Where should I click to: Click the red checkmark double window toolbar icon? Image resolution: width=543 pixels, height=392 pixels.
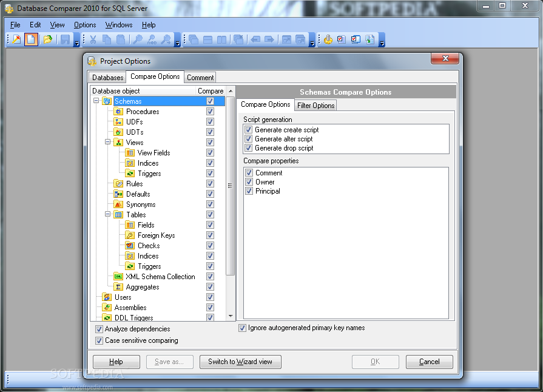click(356, 39)
